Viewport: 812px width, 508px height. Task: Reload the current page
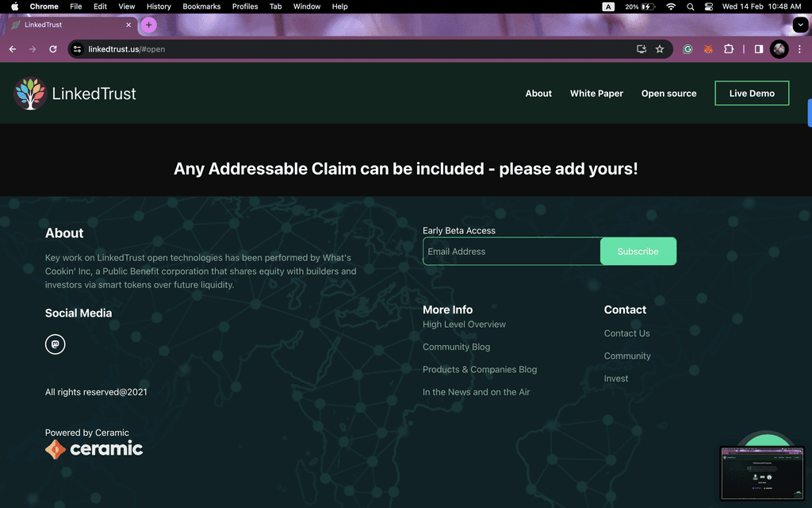click(x=53, y=49)
